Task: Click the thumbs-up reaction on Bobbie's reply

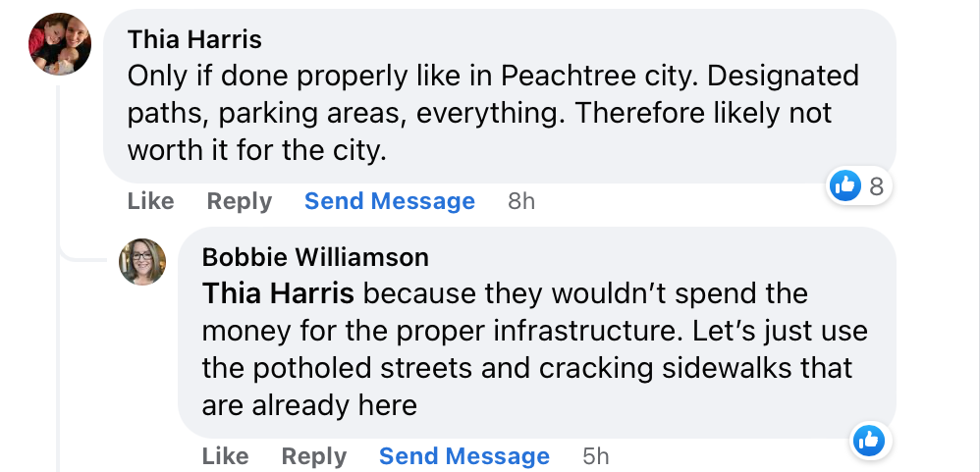Action: click(868, 441)
